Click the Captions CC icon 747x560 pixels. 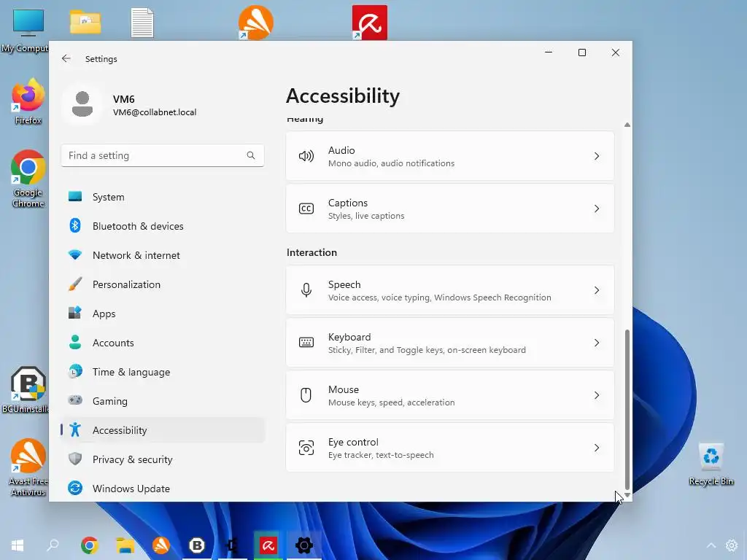pyautogui.click(x=306, y=209)
